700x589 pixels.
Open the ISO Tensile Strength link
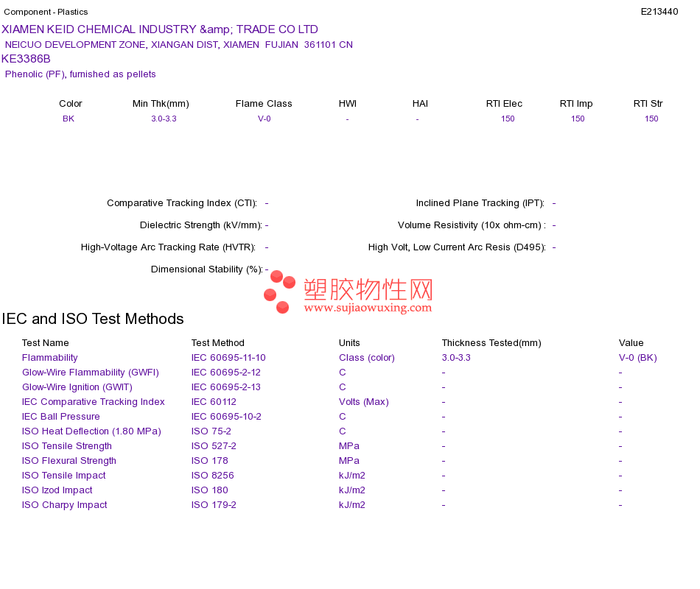click(x=67, y=445)
